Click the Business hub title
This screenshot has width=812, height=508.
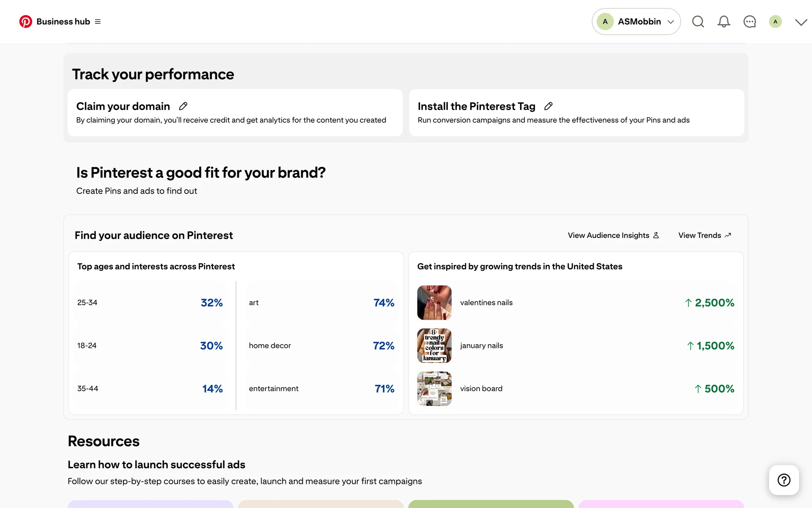[63, 22]
